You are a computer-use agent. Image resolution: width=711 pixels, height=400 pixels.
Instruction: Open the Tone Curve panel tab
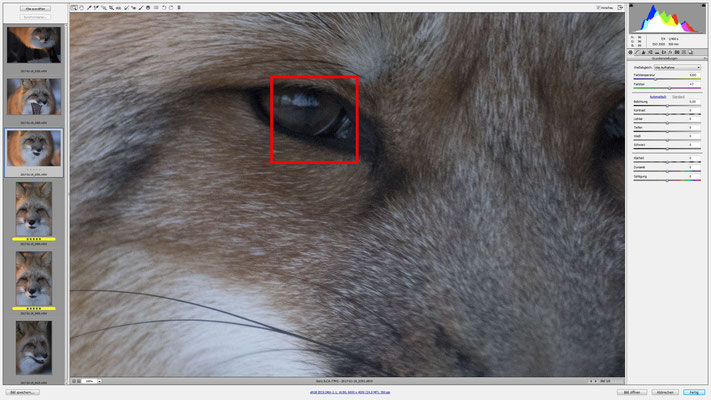pyautogui.click(x=637, y=52)
